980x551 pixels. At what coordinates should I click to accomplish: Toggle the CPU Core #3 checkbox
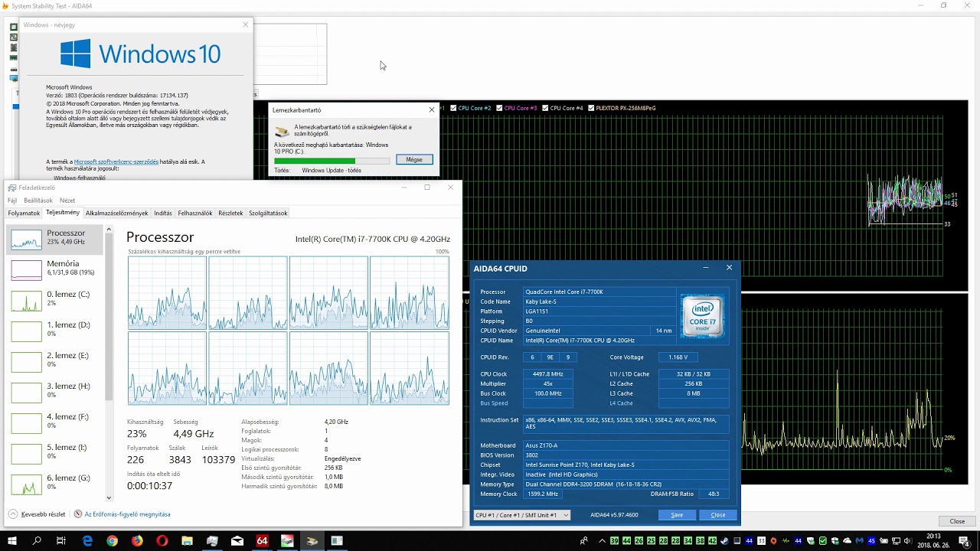[499, 108]
